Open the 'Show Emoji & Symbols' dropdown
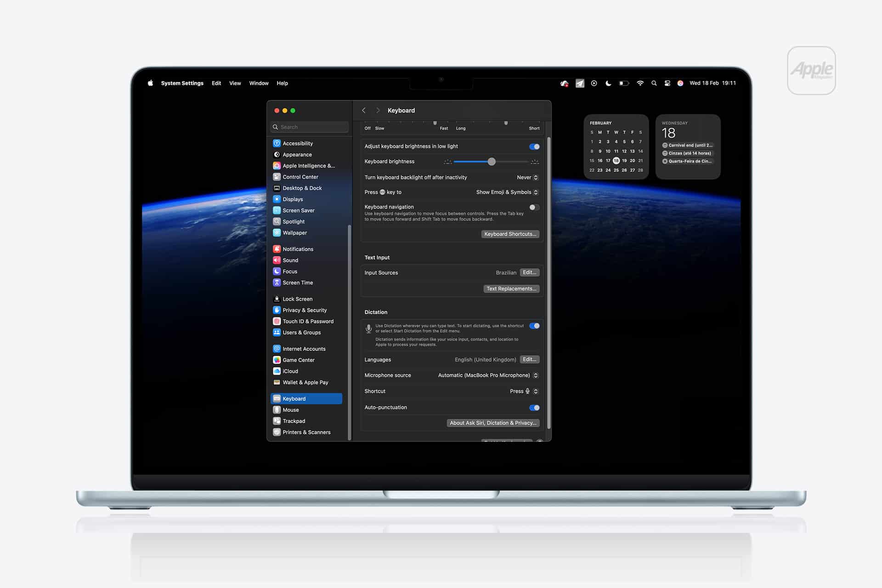Viewport: 882px width, 588px height. (507, 192)
